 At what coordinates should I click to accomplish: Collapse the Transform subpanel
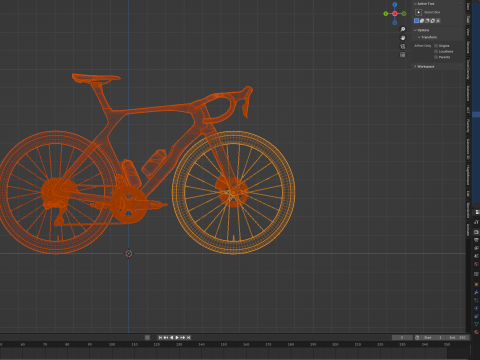click(x=419, y=37)
